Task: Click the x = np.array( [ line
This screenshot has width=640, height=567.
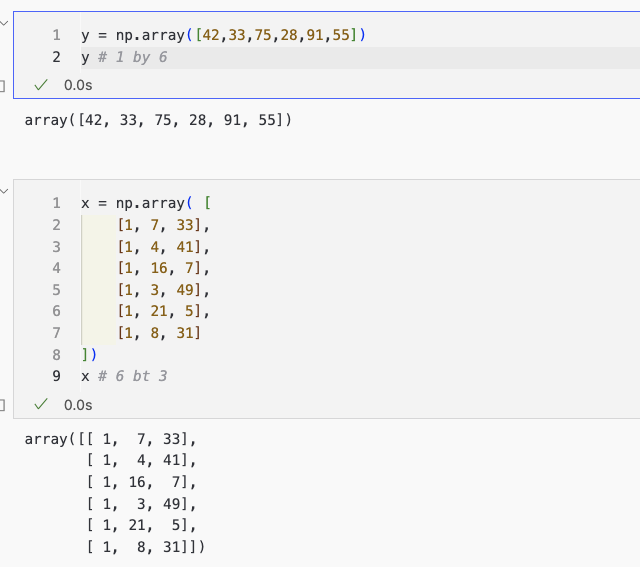Action: [146, 203]
